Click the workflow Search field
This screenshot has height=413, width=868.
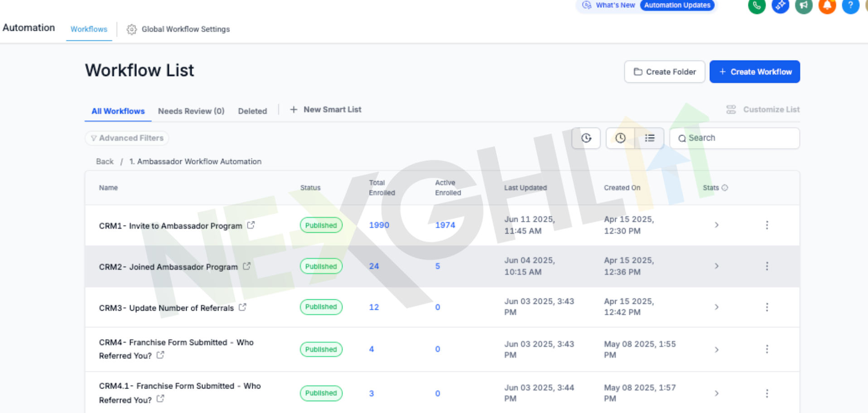coord(738,138)
